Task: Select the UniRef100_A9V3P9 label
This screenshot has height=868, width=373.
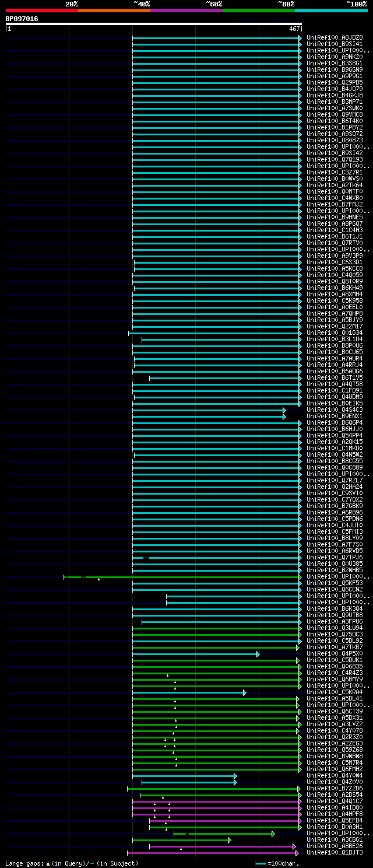Action: (335, 256)
